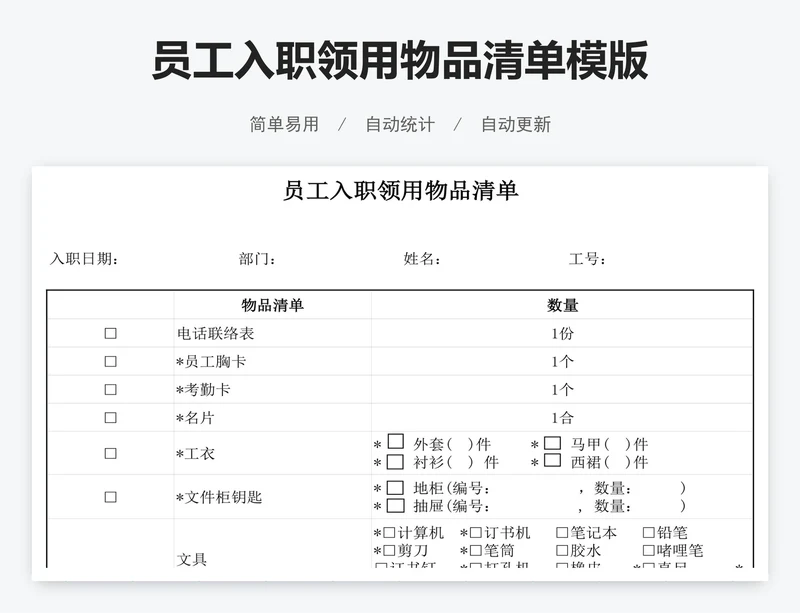Click the 工号 field label
Screen dimensions: 800x613
click(x=587, y=259)
